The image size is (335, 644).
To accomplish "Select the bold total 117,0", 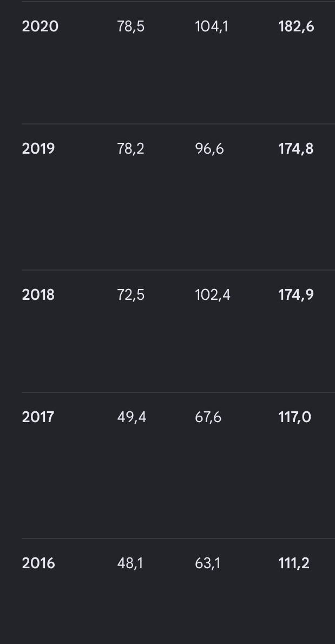I will pyautogui.click(x=295, y=417).
